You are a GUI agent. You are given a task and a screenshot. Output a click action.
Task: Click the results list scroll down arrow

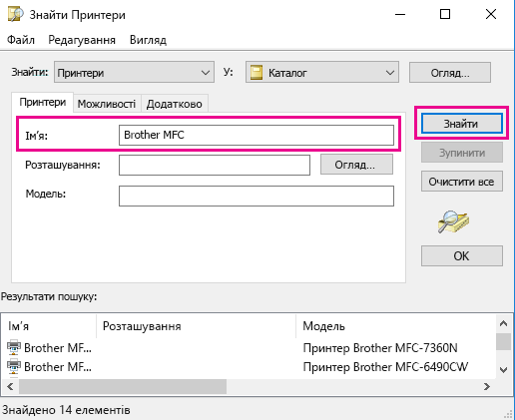click(504, 369)
